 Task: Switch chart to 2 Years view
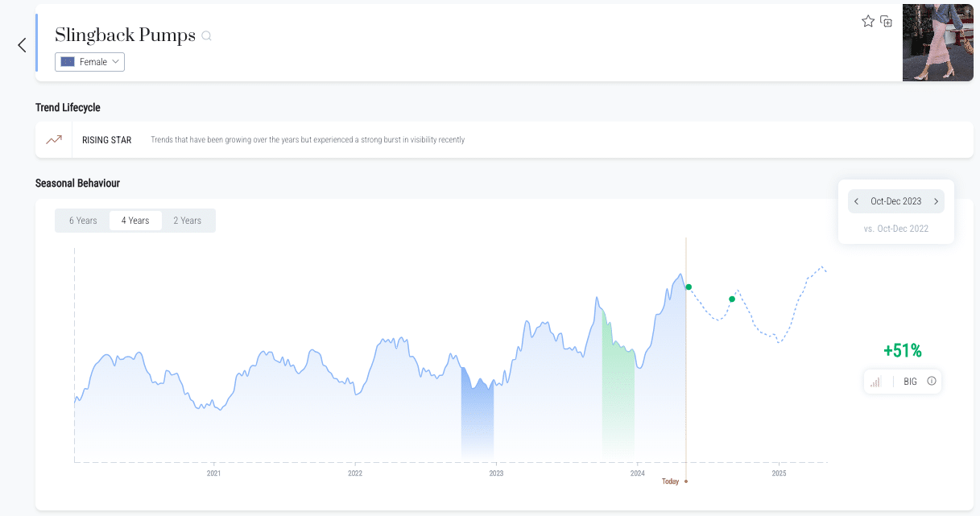tap(188, 221)
